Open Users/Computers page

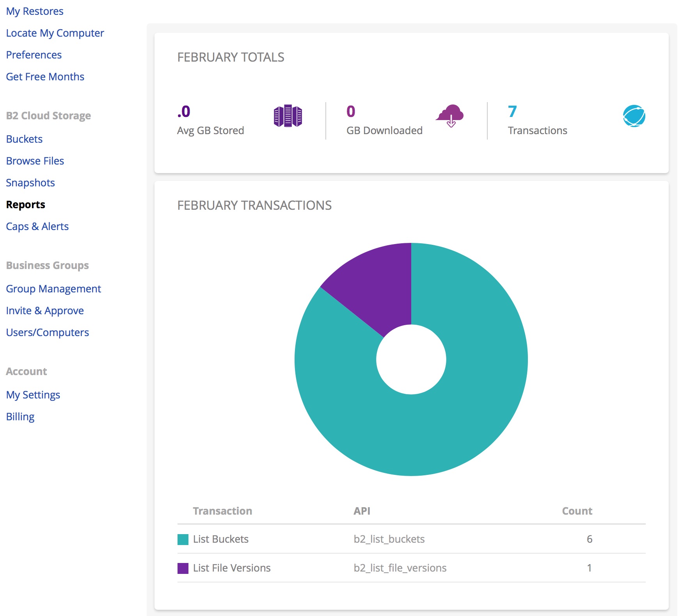click(x=48, y=333)
